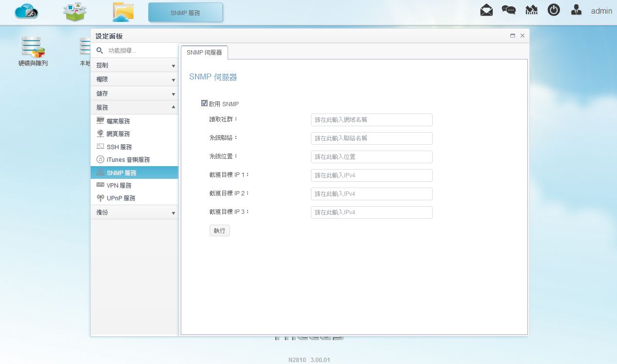The width and height of the screenshot is (617, 364).
Task: Collapse the 服務 section
Action: [135, 108]
